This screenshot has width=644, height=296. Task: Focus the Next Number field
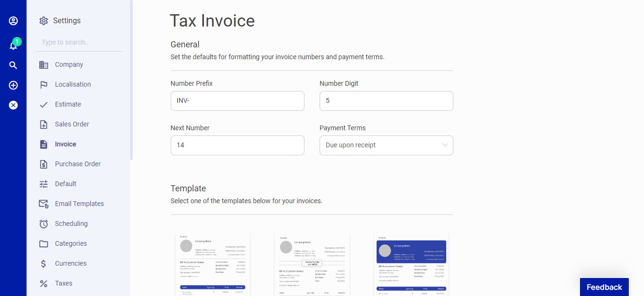237,145
